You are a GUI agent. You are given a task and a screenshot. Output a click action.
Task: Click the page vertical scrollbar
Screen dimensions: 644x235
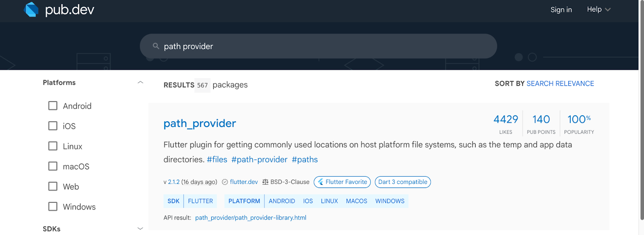click(641, 110)
